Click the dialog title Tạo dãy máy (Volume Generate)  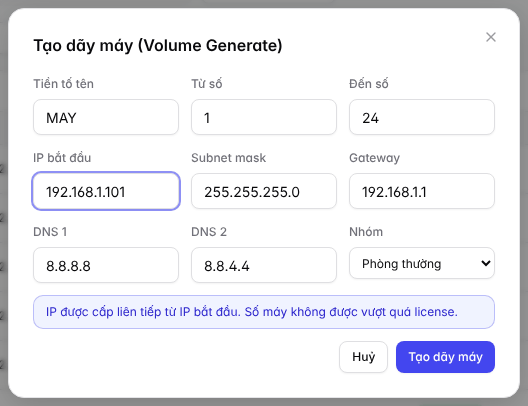tap(158, 45)
